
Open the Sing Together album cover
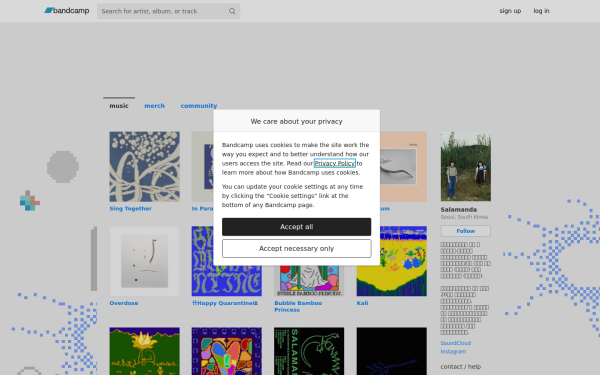pos(145,166)
